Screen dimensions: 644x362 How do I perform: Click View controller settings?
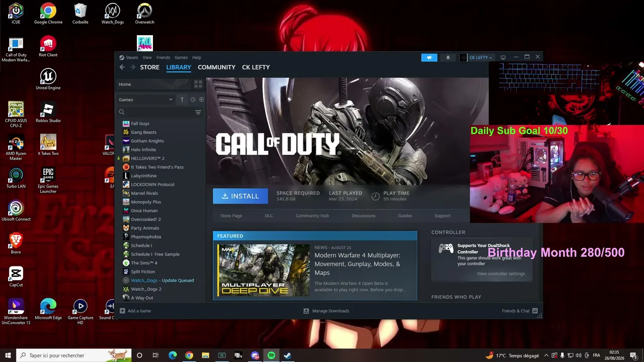coord(501,274)
